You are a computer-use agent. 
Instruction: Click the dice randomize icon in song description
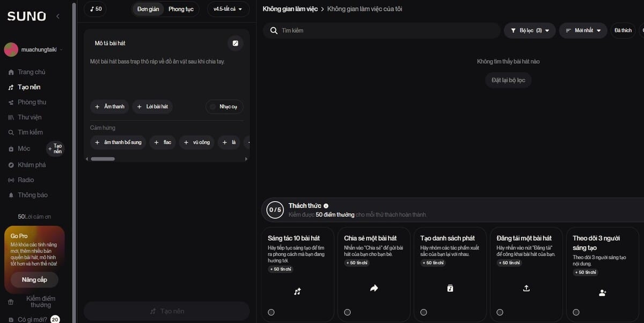[x=235, y=43]
